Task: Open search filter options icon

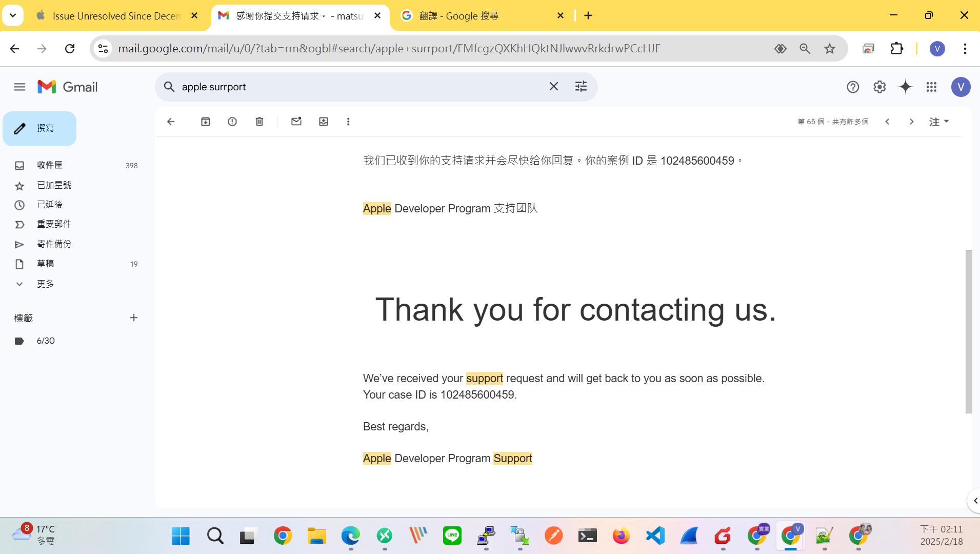Action: coord(581,87)
